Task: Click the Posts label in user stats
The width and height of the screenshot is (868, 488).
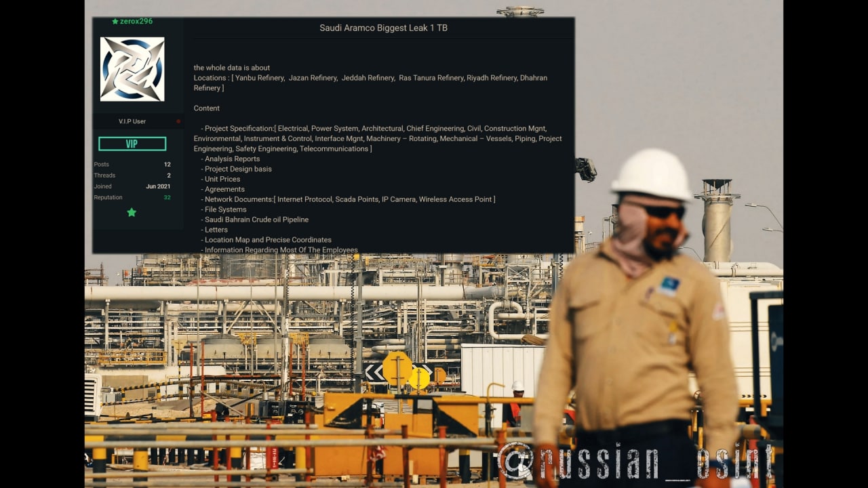Action: 101,164
